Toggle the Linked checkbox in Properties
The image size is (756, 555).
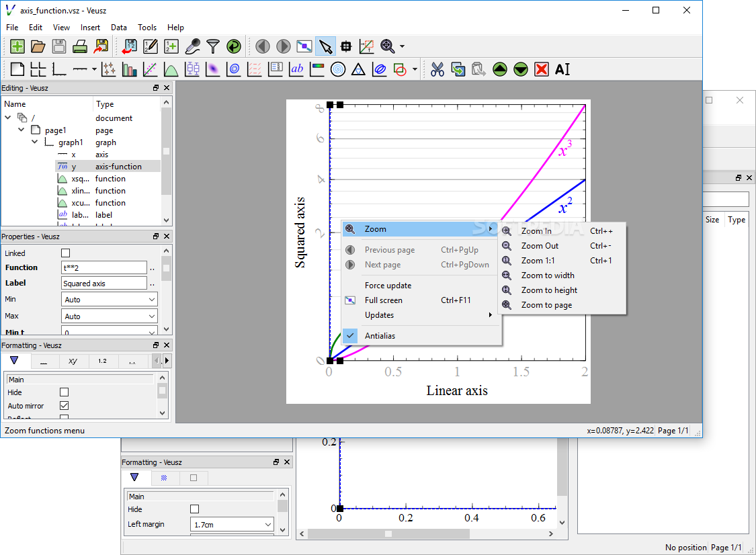click(66, 253)
